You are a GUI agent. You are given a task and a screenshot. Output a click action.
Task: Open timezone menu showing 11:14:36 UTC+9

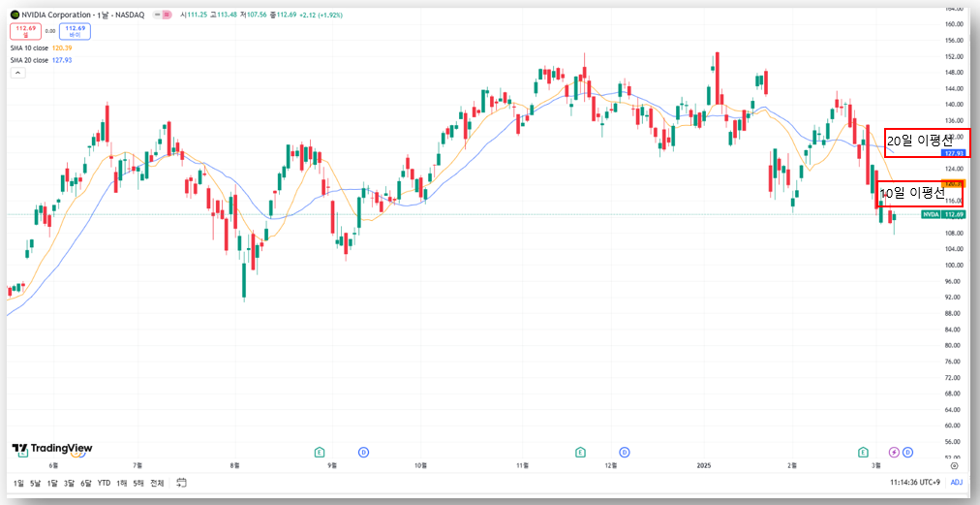(x=916, y=483)
